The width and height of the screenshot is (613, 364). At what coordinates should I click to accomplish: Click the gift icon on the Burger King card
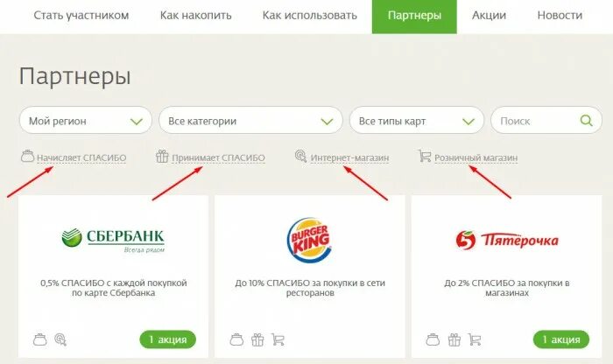tap(257, 339)
